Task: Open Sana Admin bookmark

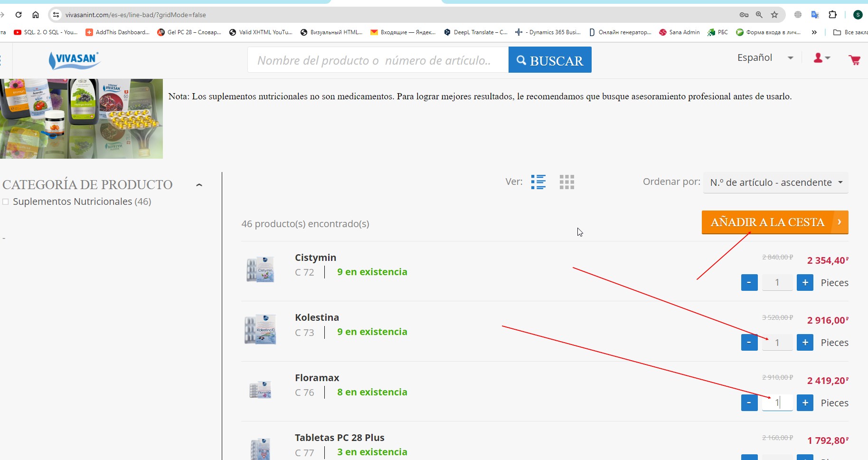Action: [679, 32]
